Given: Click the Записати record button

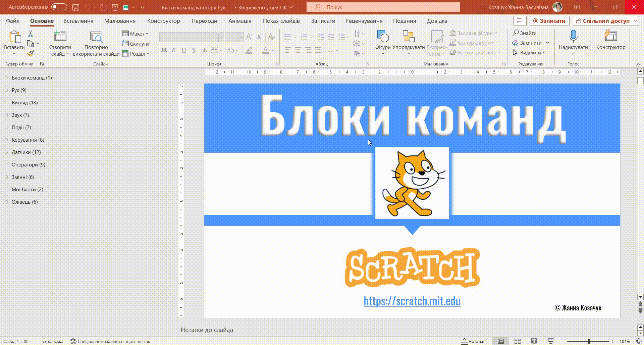Looking at the screenshot, I should click(549, 21).
